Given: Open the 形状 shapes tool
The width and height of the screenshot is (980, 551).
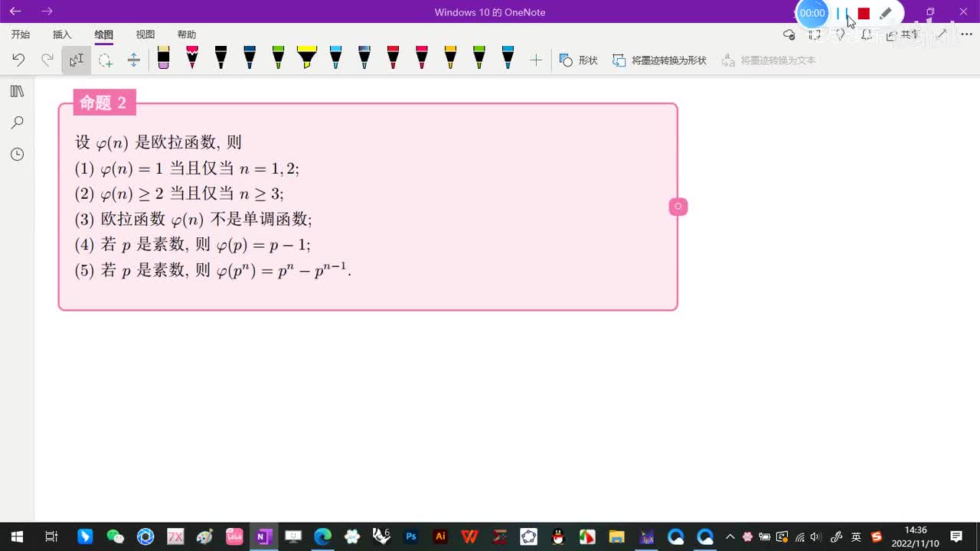Looking at the screenshot, I should coord(579,60).
